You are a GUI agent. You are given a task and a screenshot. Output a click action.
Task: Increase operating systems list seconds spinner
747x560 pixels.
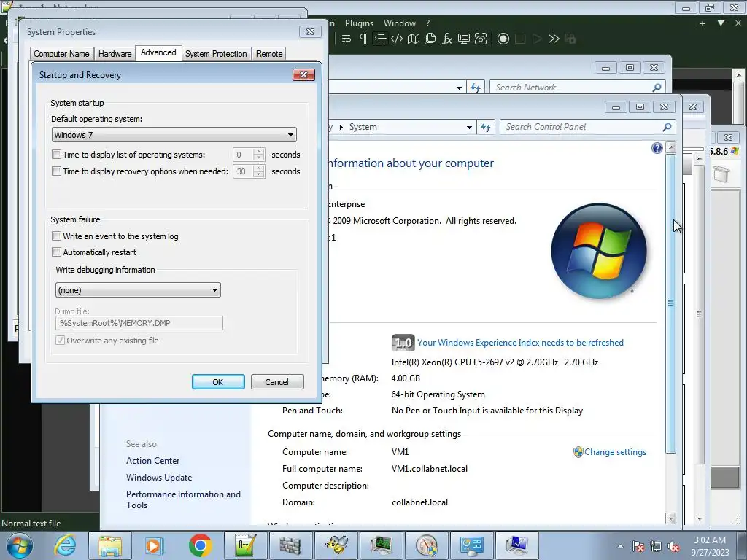(x=259, y=152)
